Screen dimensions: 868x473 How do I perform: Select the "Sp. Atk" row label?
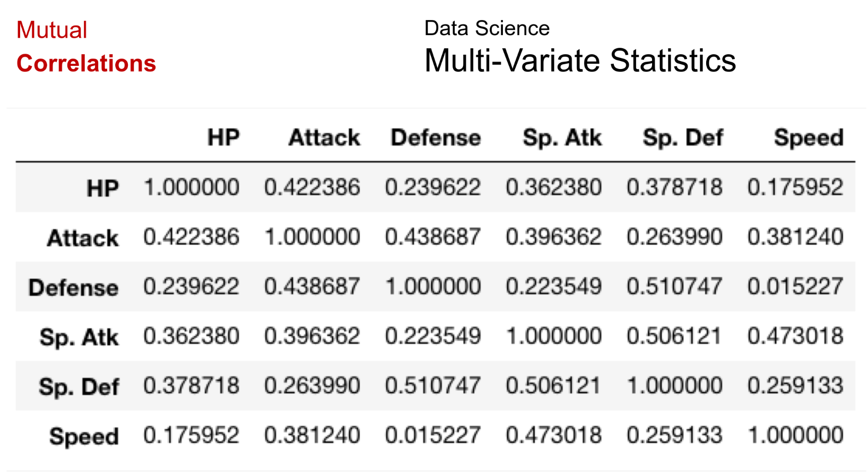tap(79, 337)
